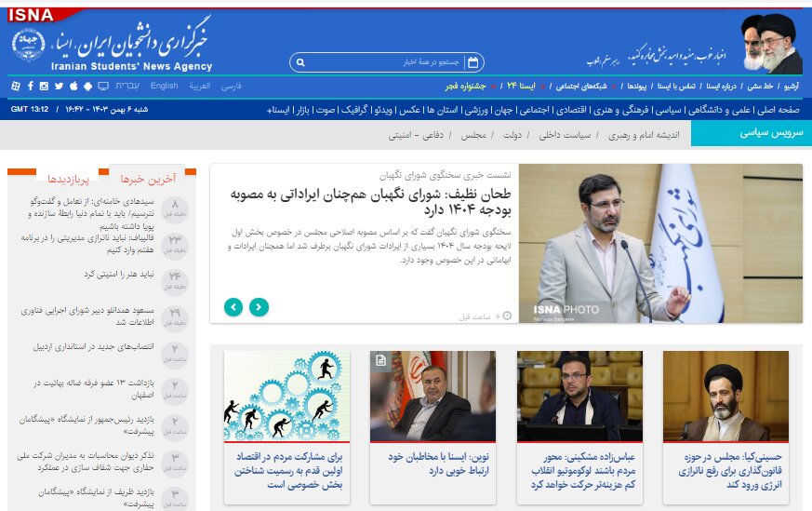Open the استان ها section

coord(442,110)
